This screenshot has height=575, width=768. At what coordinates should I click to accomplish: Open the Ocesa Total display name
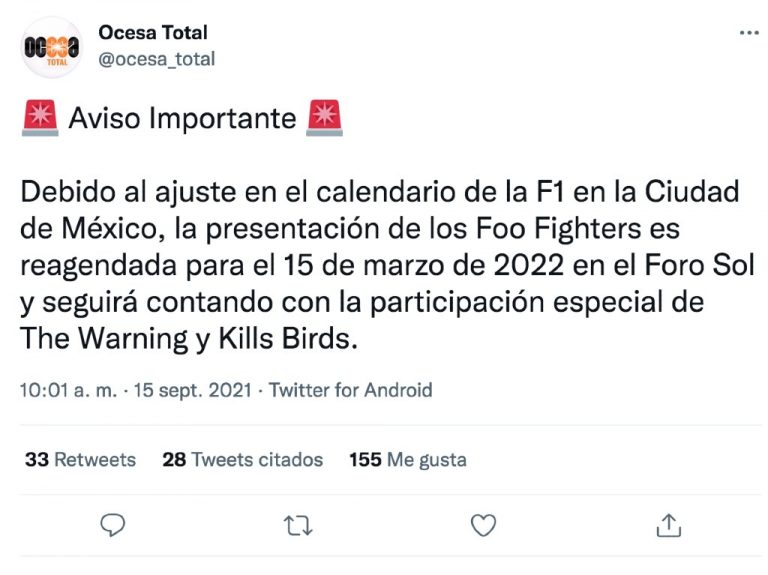click(153, 32)
